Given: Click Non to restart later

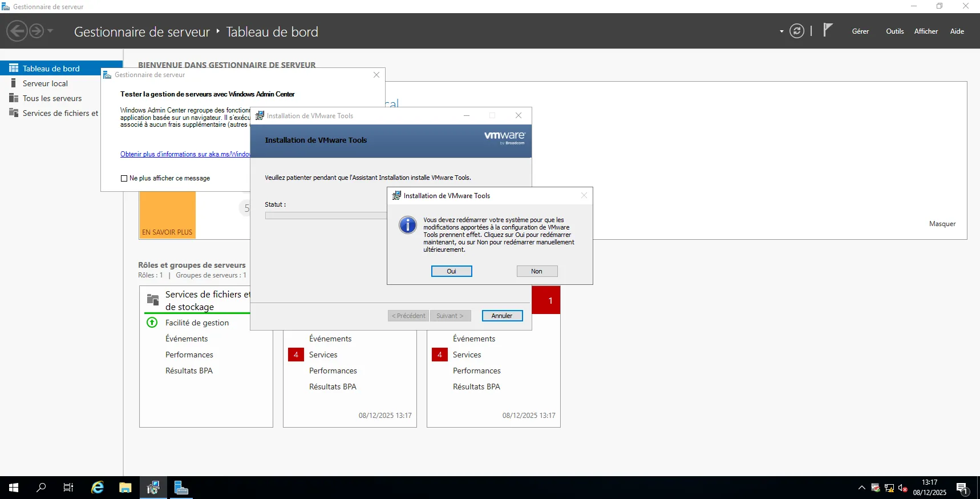Looking at the screenshot, I should (537, 271).
